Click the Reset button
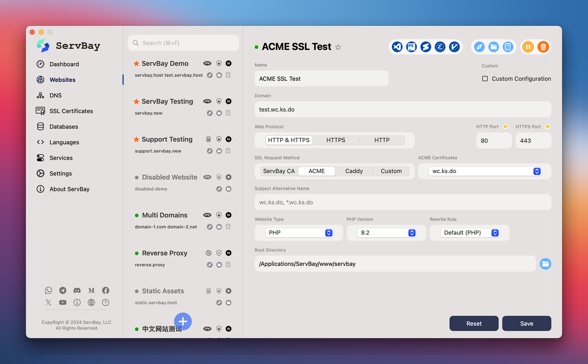 pos(474,323)
